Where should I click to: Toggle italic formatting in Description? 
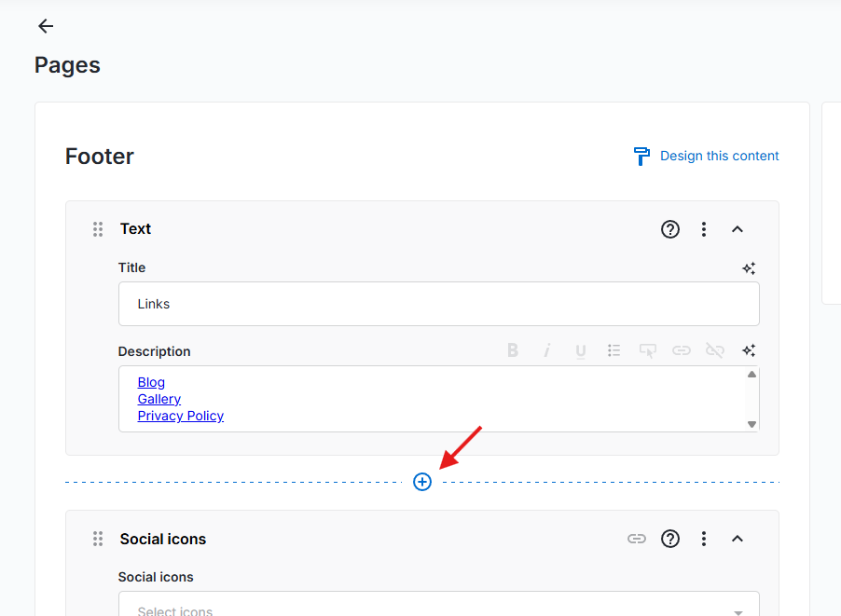point(547,350)
